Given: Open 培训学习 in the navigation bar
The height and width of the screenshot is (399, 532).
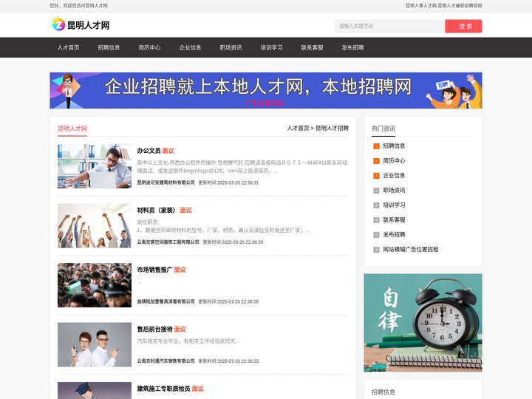Looking at the screenshot, I should point(271,47).
